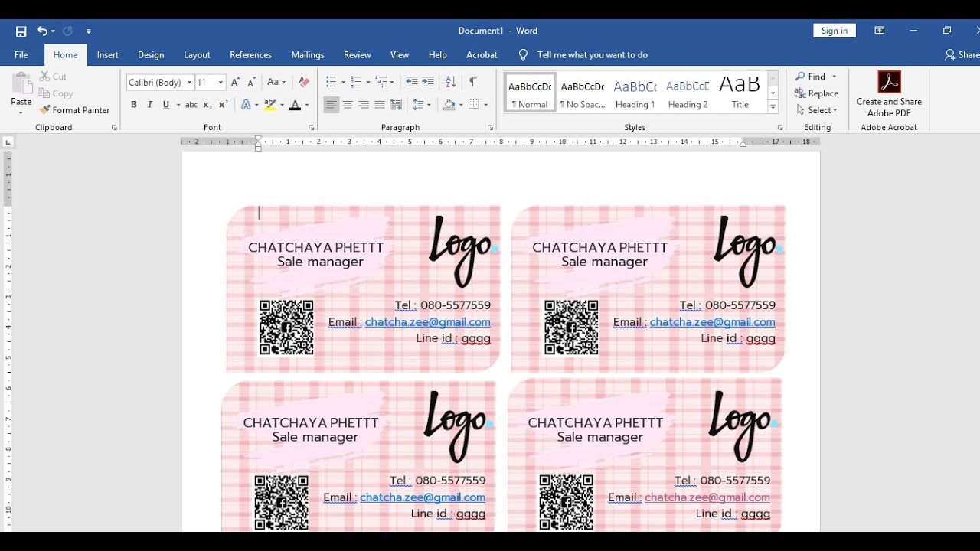Click the Sign in button
The height and width of the screenshot is (551, 980).
[x=834, y=31]
